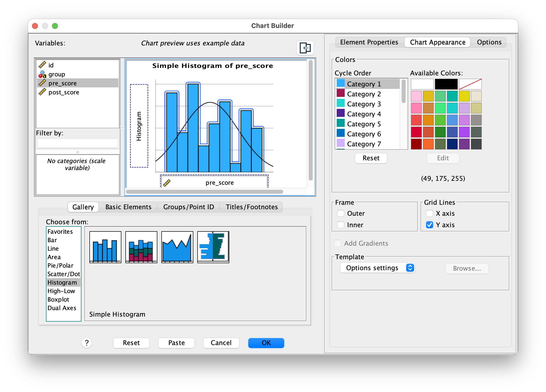Uncheck the Y axis grid lines checkbox

[x=429, y=225]
